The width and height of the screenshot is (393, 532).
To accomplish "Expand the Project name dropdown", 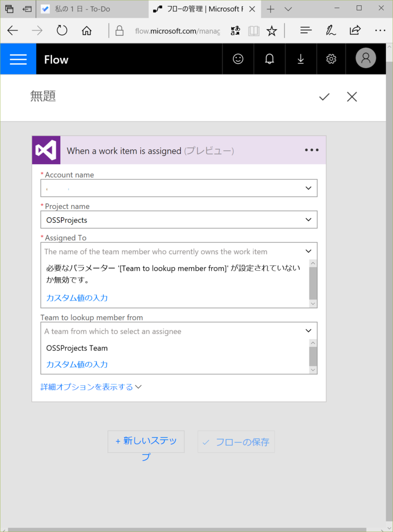I will pos(308,220).
